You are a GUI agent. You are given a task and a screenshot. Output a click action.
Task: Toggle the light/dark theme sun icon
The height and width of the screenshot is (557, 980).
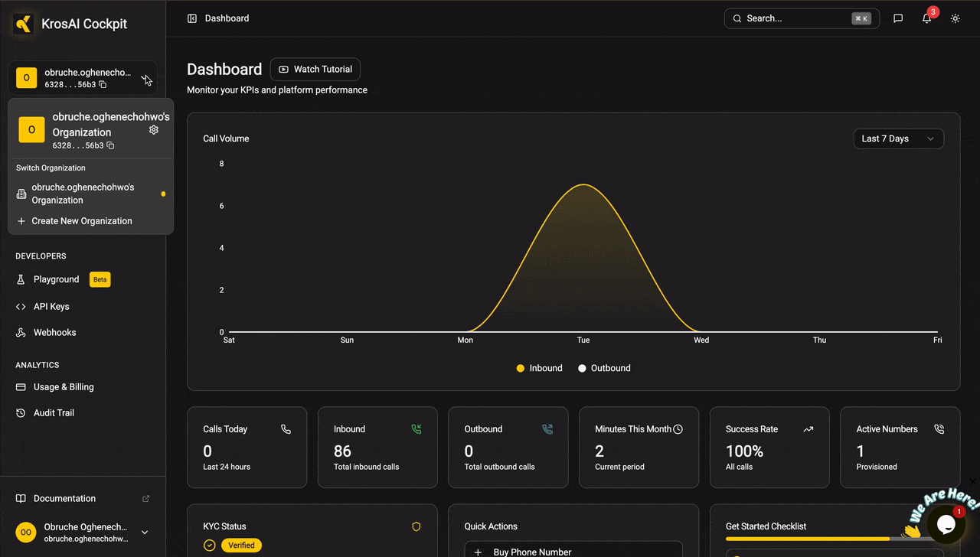[955, 18]
